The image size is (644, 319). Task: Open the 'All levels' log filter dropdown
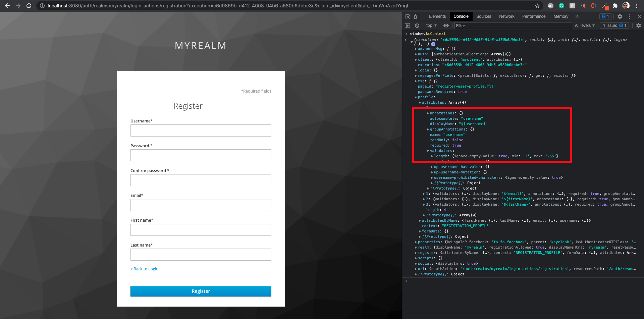click(585, 25)
